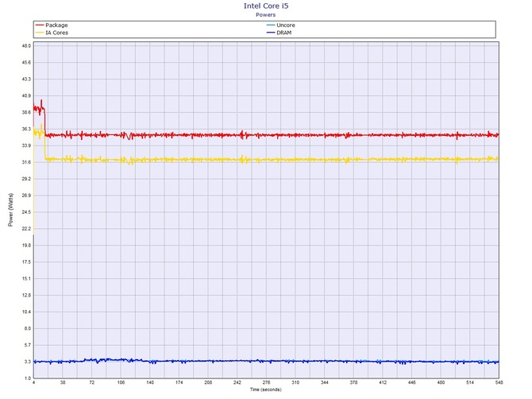Click the Uncore legend entry
The width and height of the screenshot is (532, 399).
(x=281, y=25)
